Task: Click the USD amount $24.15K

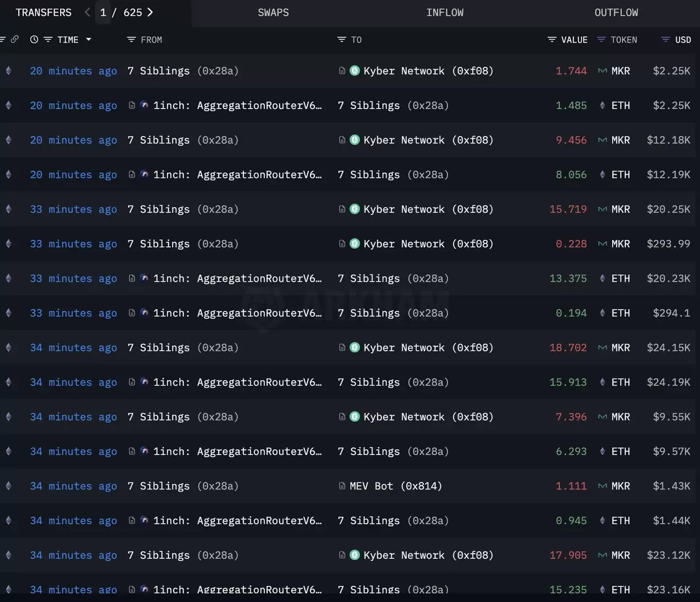Action: pos(668,348)
